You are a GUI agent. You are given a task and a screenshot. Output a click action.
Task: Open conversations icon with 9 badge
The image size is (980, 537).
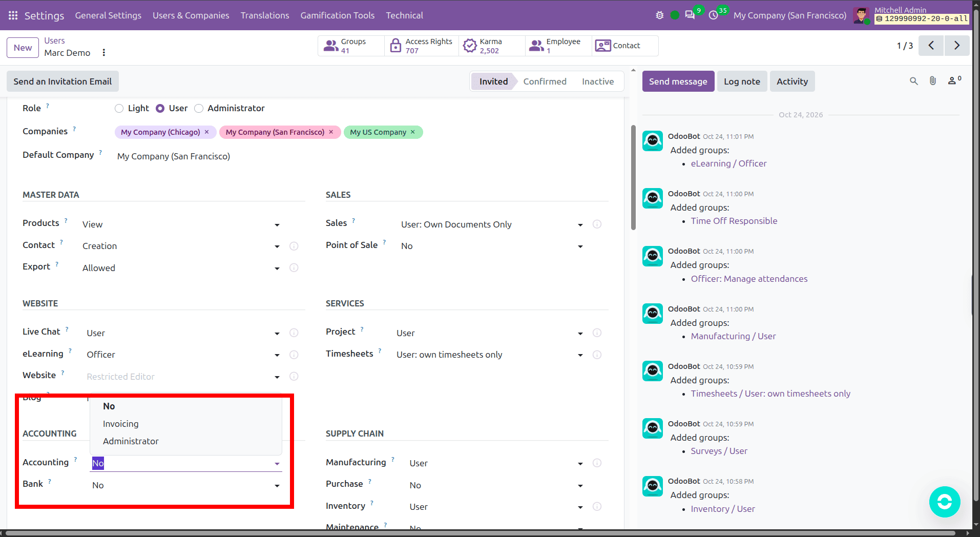[690, 15]
